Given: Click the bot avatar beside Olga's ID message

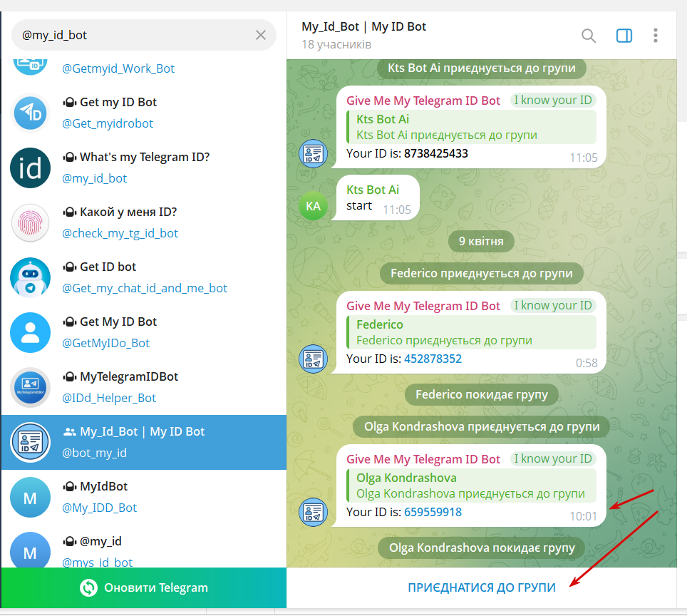Looking at the screenshot, I should [314, 512].
